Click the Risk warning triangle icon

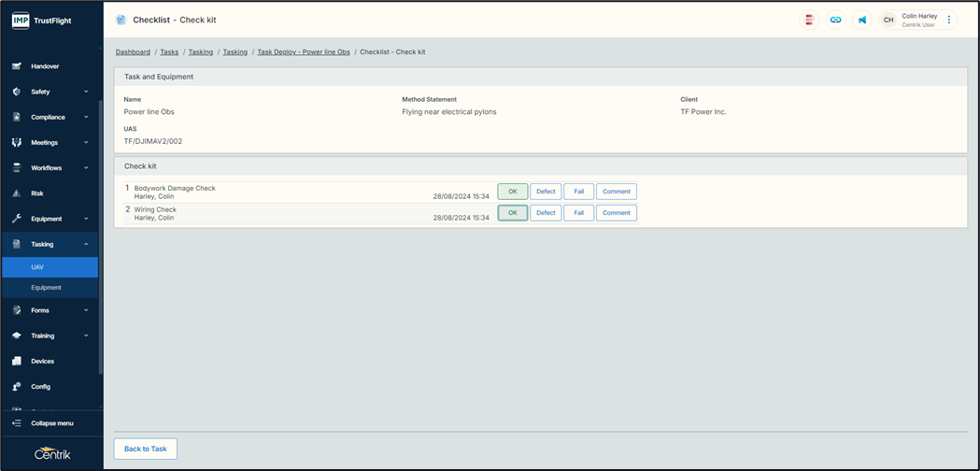pyautogui.click(x=17, y=193)
